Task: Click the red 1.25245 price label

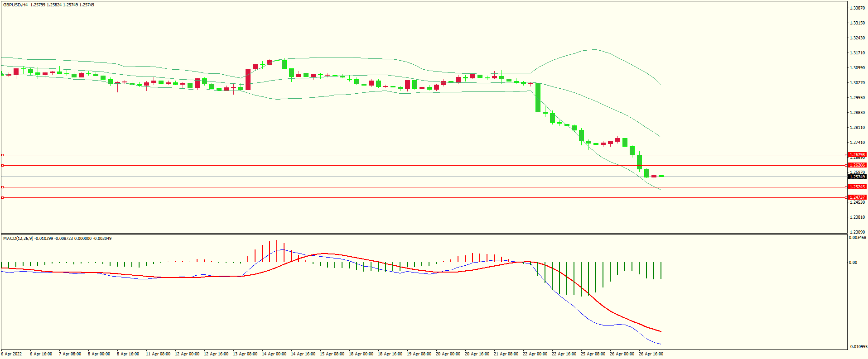Action: [x=857, y=187]
